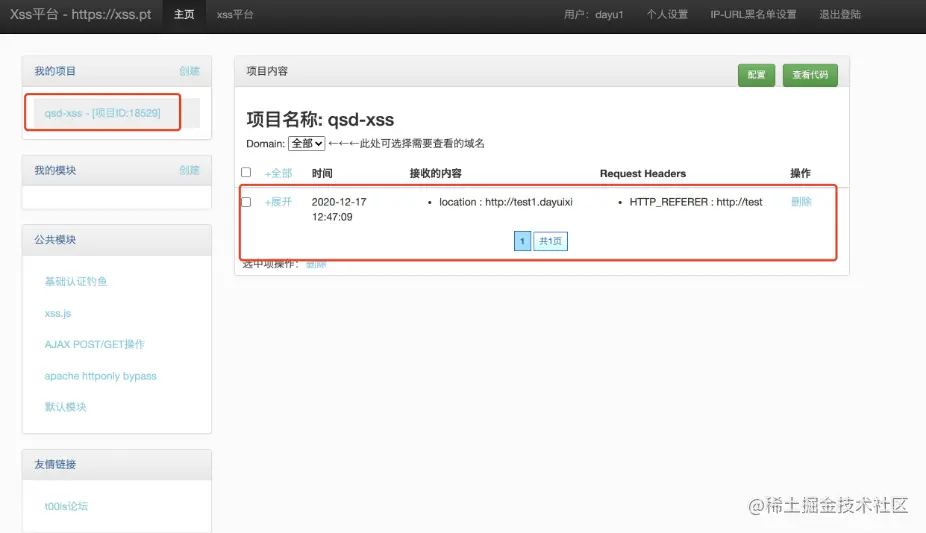Click the HTTP_REFERER : http://test entry
Viewport: 926px width, 533px height.
tap(696, 202)
